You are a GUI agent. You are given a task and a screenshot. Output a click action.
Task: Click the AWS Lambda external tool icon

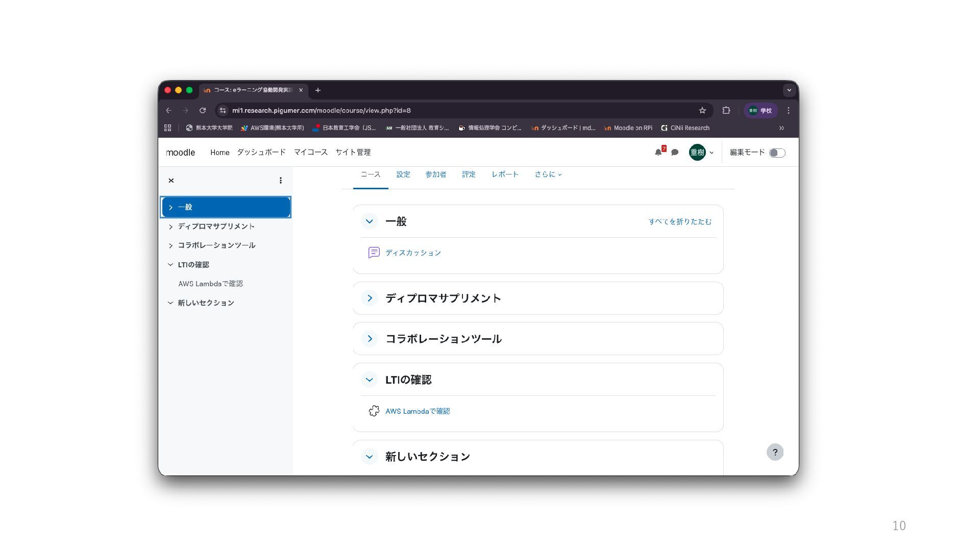pos(374,411)
